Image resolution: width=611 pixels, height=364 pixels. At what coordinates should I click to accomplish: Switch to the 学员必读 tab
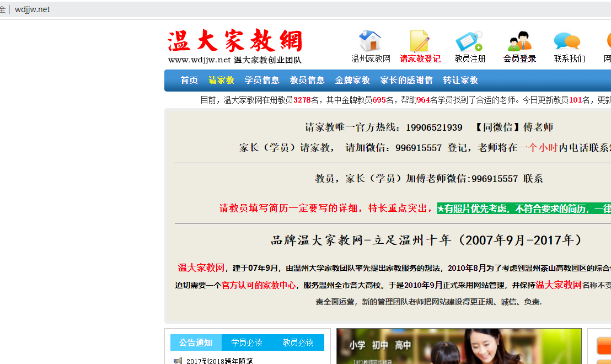tap(246, 342)
